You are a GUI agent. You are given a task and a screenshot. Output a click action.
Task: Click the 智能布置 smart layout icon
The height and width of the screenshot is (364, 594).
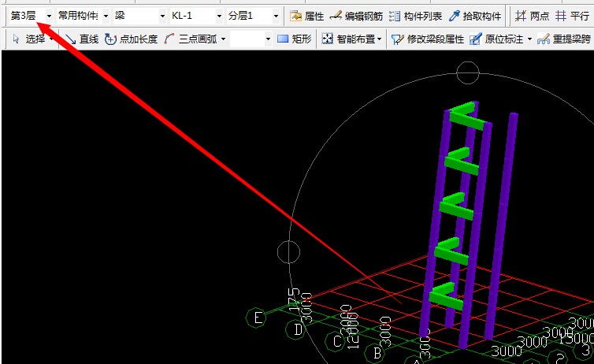coord(327,39)
